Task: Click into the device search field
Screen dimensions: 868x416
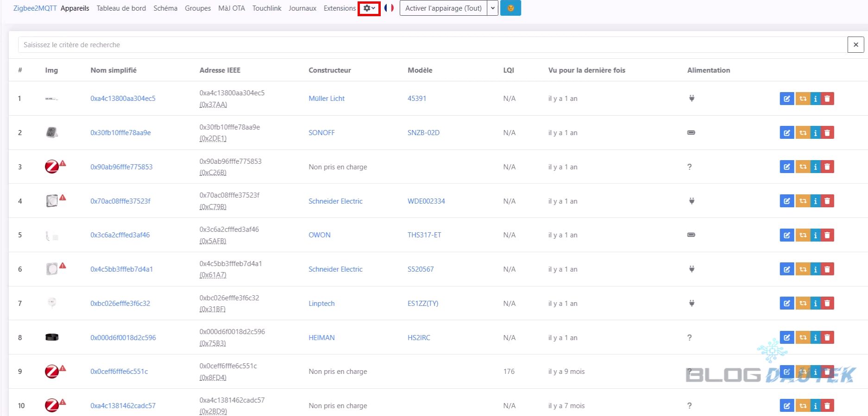Action: [x=431, y=45]
